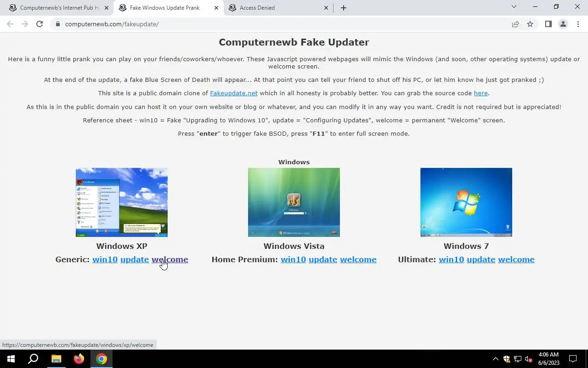Viewport: 588px width, 368px height.
Task: Launch Firefox from the taskbar
Action: (x=79, y=359)
